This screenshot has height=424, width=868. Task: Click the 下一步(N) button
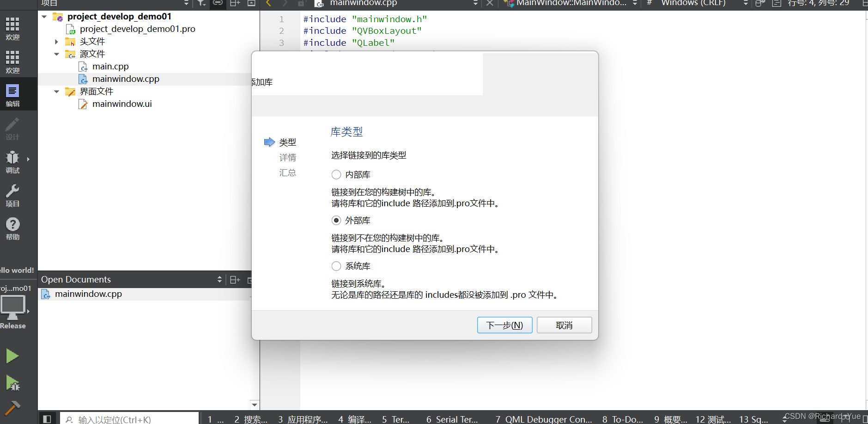coord(504,325)
